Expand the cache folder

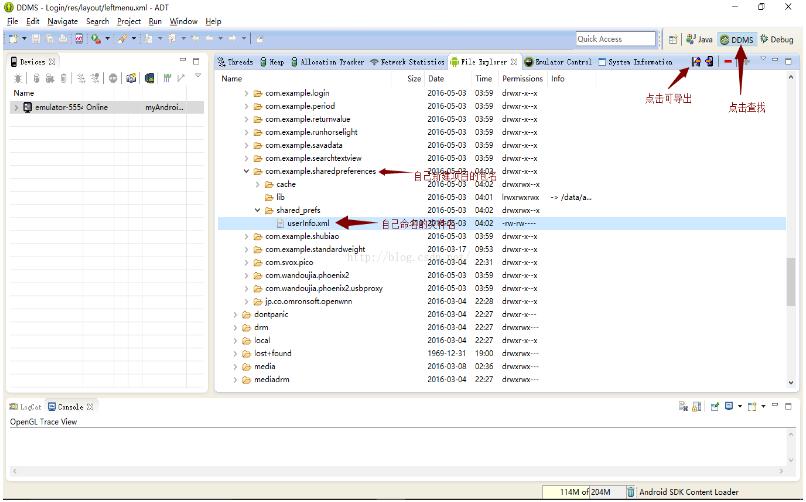[258, 184]
